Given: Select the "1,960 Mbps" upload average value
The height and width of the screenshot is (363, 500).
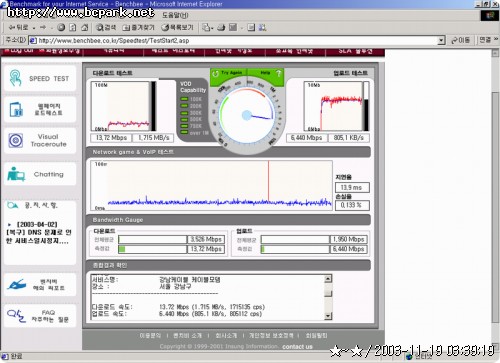Looking at the screenshot, I should [349, 239].
